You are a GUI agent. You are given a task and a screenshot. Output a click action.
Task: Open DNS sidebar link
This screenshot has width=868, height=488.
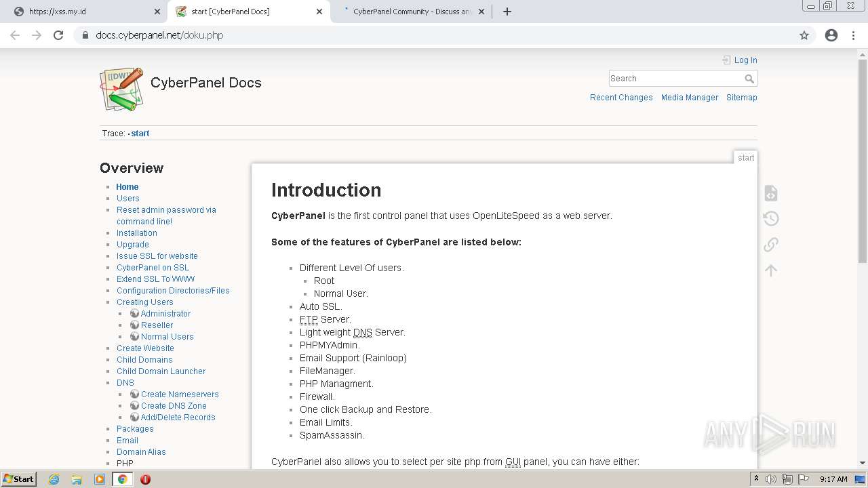click(125, 383)
